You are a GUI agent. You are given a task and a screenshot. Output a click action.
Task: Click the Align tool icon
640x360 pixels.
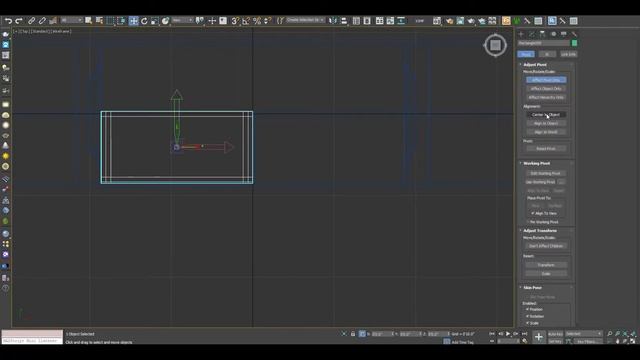pyautogui.click(x=344, y=21)
